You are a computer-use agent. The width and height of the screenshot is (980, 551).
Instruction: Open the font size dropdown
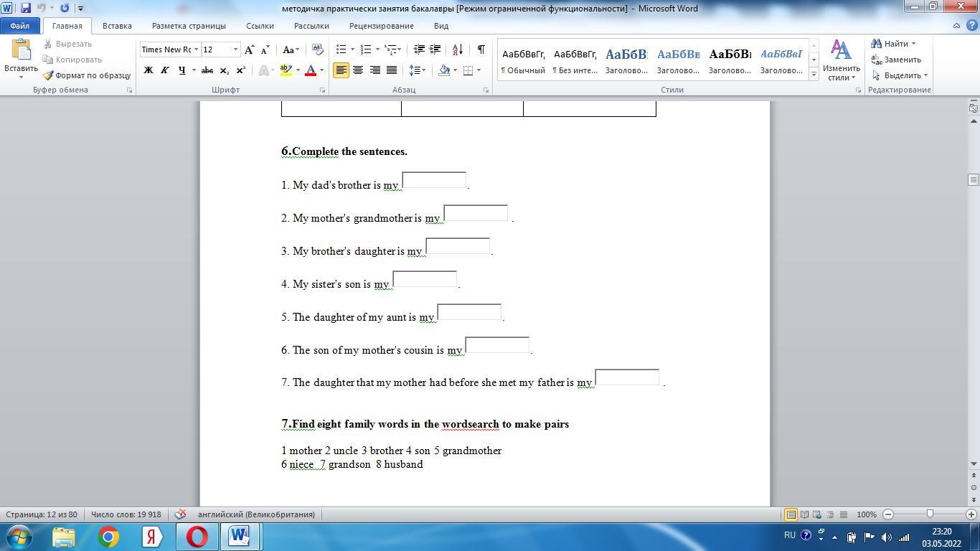click(235, 50)
